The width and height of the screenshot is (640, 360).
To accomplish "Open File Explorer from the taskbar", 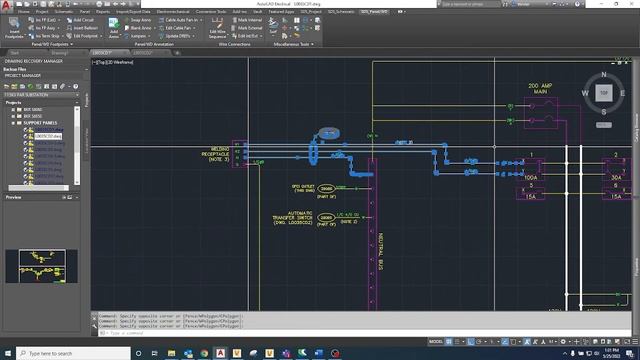I will (x=171, y=353).
